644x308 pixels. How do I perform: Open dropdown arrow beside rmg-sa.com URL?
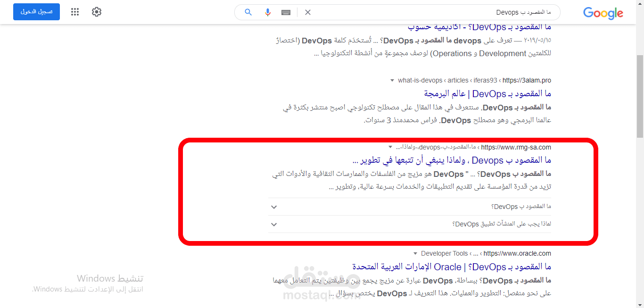click(x=390, y=147)
